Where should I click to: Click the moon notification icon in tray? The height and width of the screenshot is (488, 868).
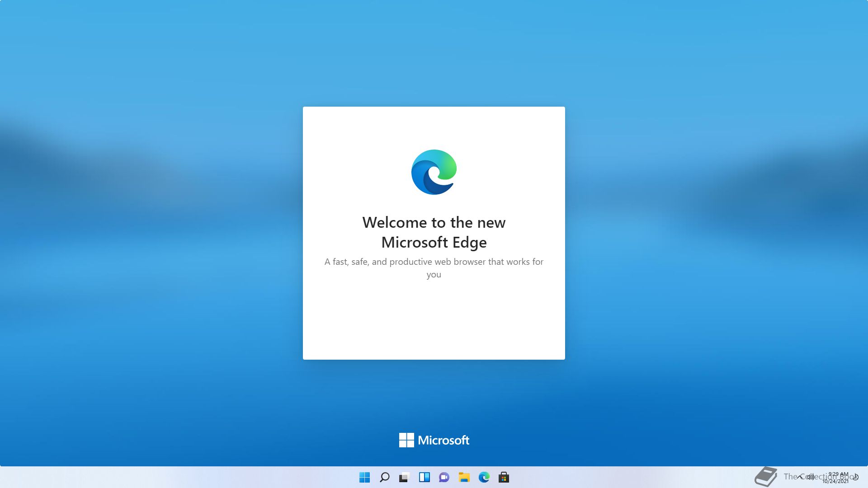[x=855, y=477]
